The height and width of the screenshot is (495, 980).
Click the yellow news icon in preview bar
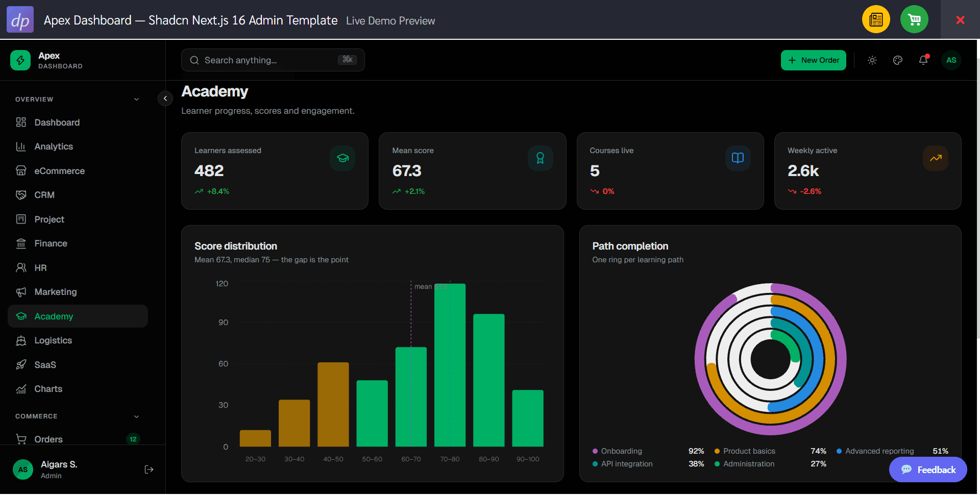tap(876, 20)
